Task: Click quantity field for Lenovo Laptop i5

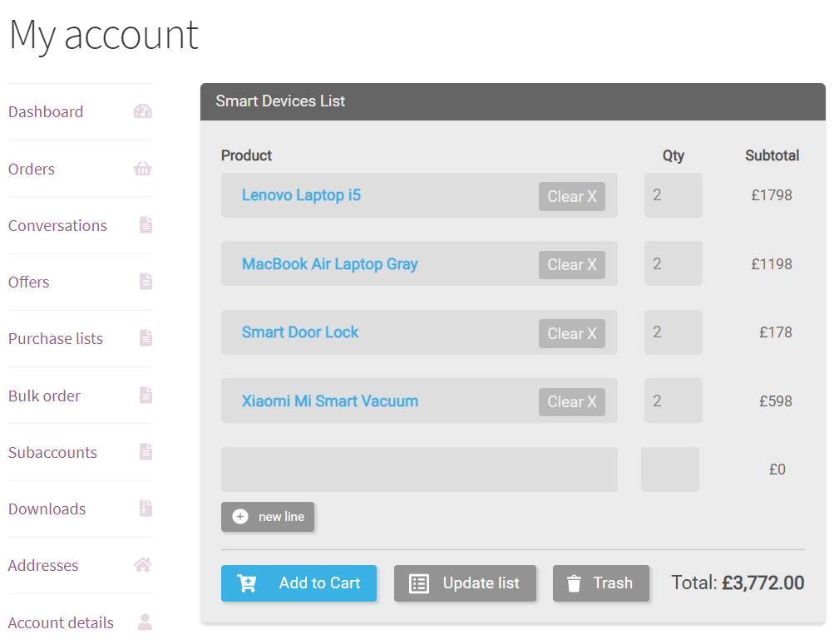Action: tap(674, 195)
